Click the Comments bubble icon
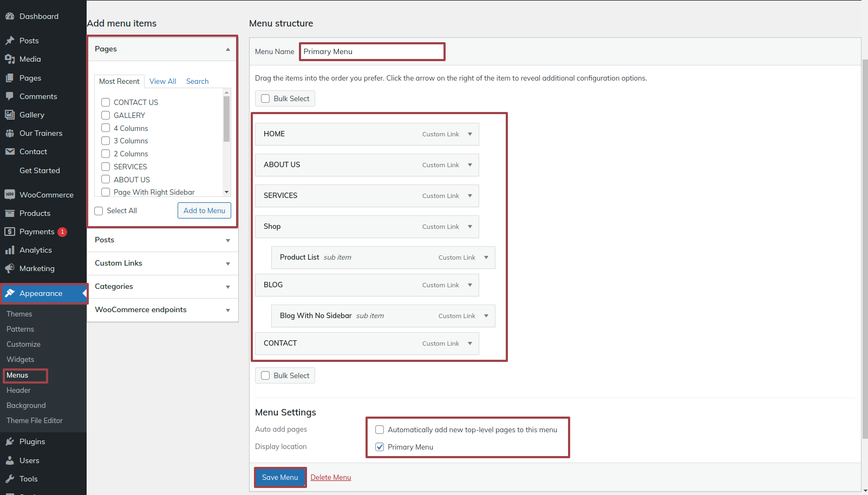This screenshot has height=495, width=868. click(x=10, y=96)
